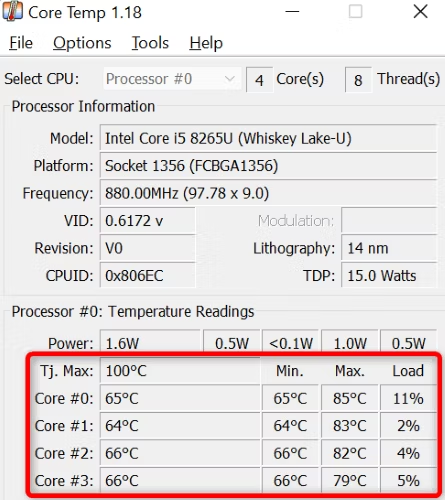The image size is (445, 500).
Task: Maximize the Core Temp window
Action: (355, 12)
